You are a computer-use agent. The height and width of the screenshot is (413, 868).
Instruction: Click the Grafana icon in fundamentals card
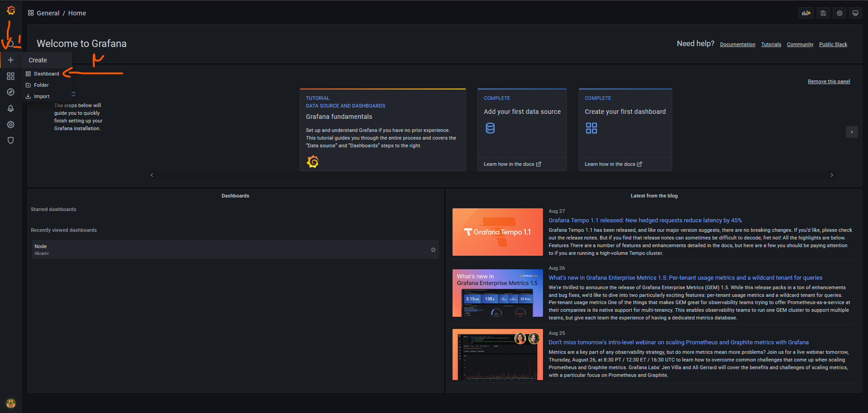pos(313,162)
